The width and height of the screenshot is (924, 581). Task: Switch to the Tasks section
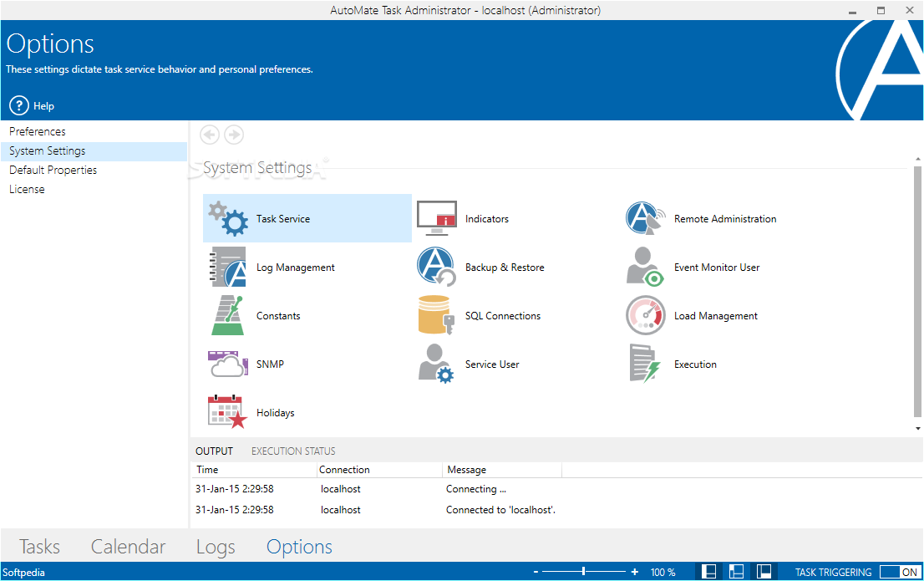[39, 546]
